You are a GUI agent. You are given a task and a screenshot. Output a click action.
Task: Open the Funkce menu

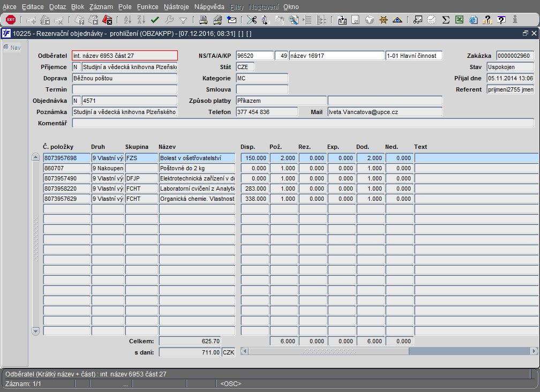pos(148,7)
